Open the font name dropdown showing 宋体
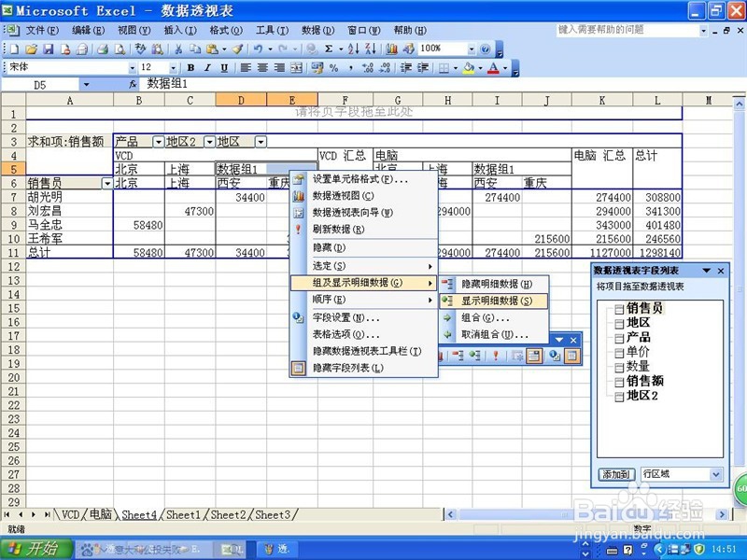This screenshot has width=747, height=560. coord(132,68)
